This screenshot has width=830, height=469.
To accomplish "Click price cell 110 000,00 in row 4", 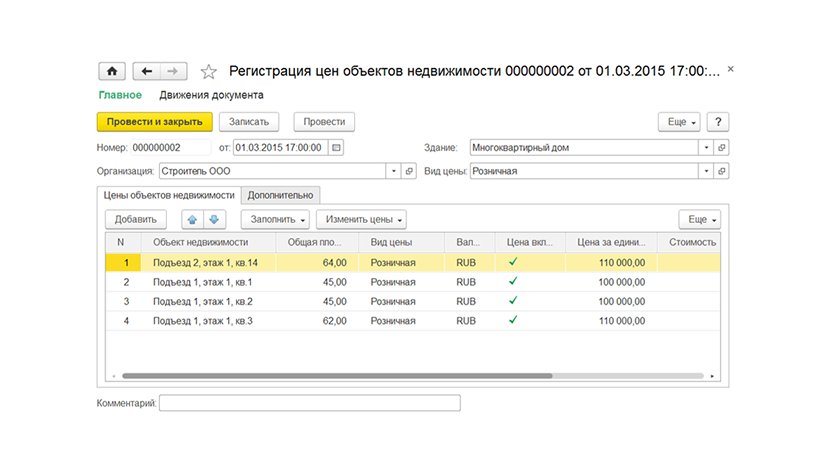I will 611,321.
